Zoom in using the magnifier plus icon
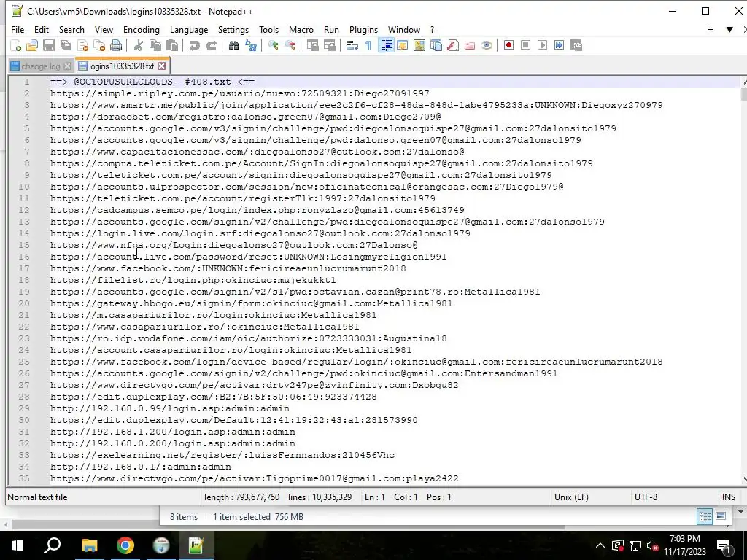The height and width of the screenshot is (560, 747). [x=273, y=45]
